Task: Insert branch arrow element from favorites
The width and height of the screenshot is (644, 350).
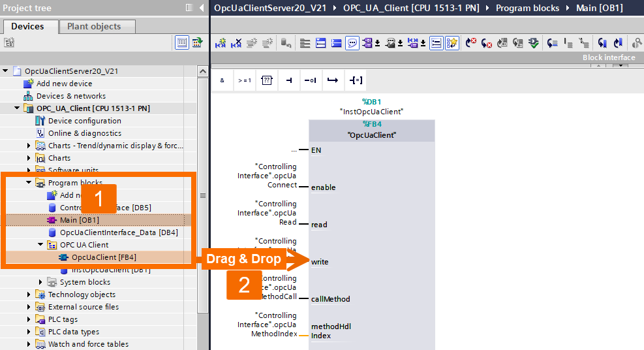Action: pyautogui.click(x=333, y=80)
